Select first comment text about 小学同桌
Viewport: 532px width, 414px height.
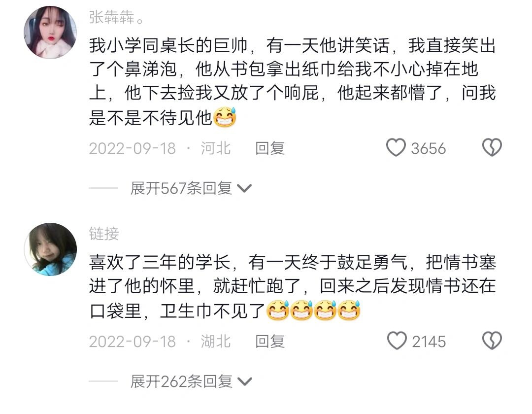(293, 81)
